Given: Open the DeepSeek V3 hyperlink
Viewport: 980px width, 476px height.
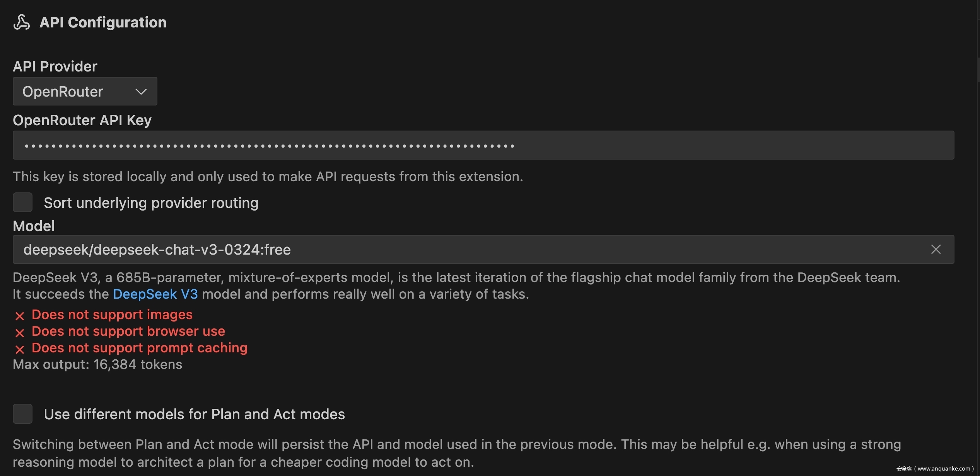Looking at the screenshot, I should [x=155, y=294].
